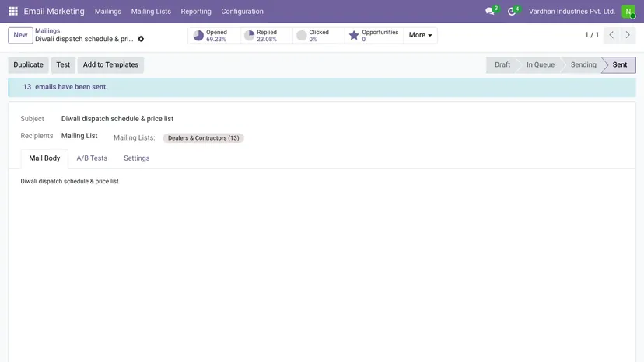The width and height of the screenshot is (644, 362).
Task: Click the New button
Action: pyautogui.click(x=20, y=35)
